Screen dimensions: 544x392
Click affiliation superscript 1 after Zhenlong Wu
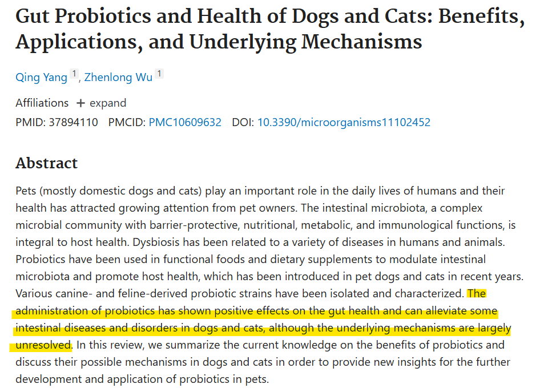(x=159, y=74)
